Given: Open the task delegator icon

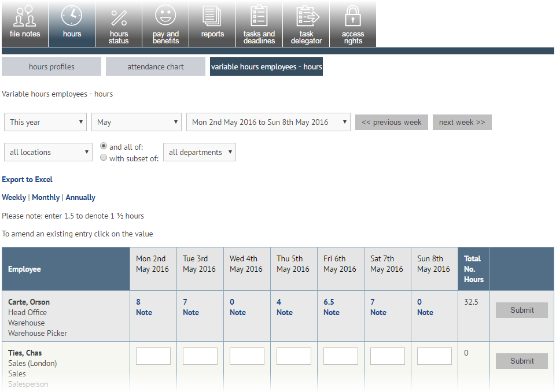Looking at the screenshot, I should [306, 24].
